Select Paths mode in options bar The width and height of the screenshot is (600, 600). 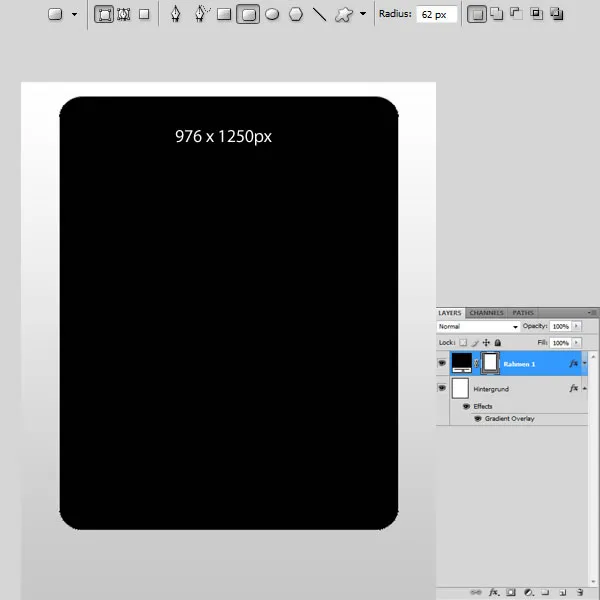point(124,15)
